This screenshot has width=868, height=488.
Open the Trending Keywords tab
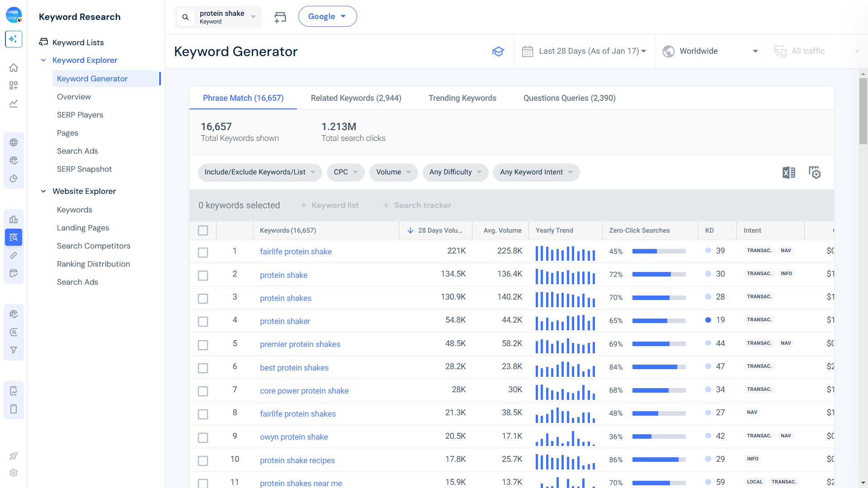(462, 98)
